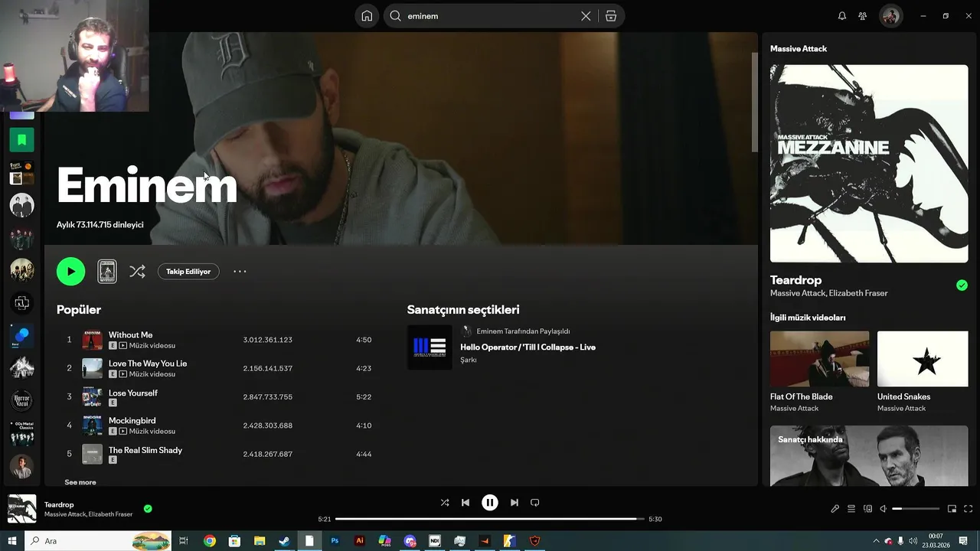Play the track Without Me

pyautogui.click(x=130, y=334)
